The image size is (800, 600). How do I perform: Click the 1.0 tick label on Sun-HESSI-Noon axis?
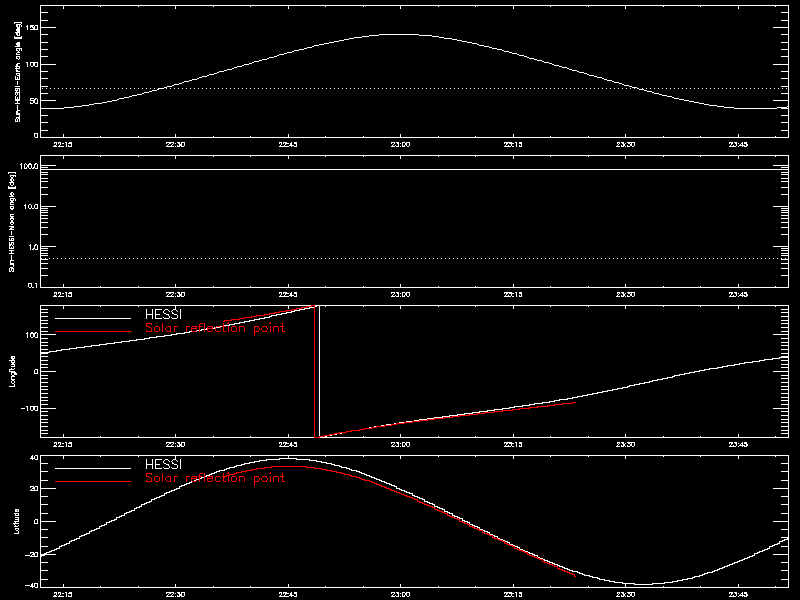[x=32, y=247]
